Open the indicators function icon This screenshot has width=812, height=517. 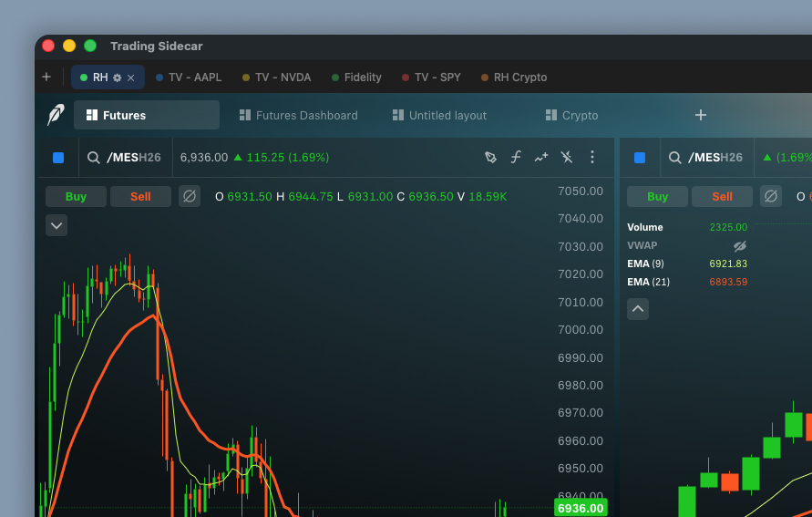tap(516, 157)
